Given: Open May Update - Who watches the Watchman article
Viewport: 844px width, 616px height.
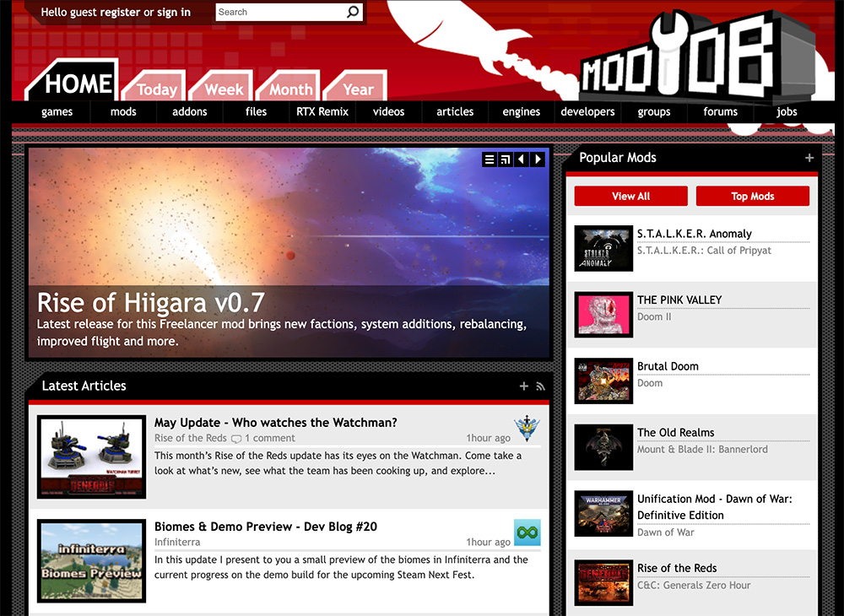Looking at the screenshot, I should [276, 423].
